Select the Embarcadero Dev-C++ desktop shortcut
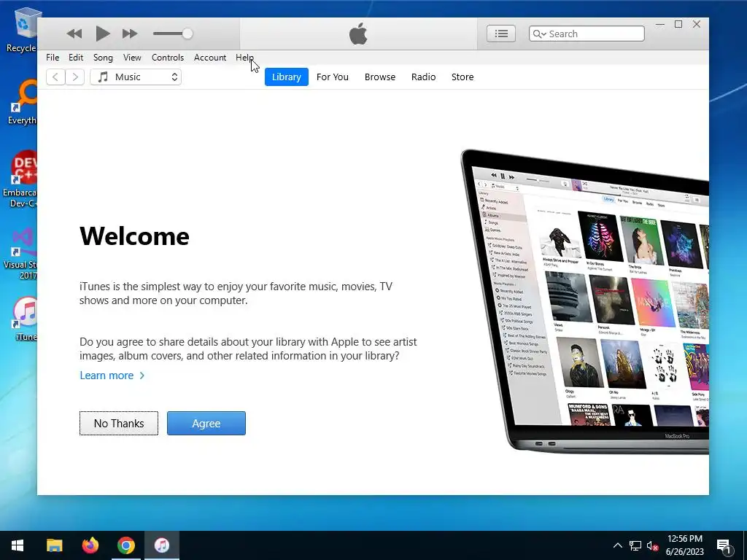The image size is (747, 560). tap(20, 179)
